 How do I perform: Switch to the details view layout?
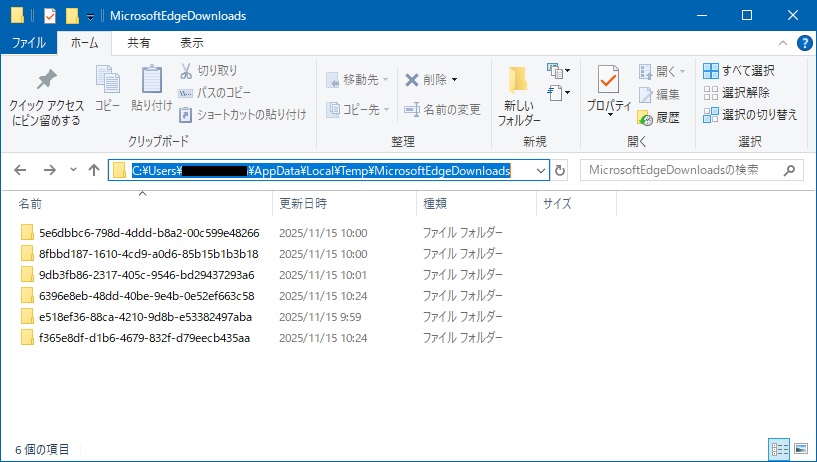coord(778,448)
